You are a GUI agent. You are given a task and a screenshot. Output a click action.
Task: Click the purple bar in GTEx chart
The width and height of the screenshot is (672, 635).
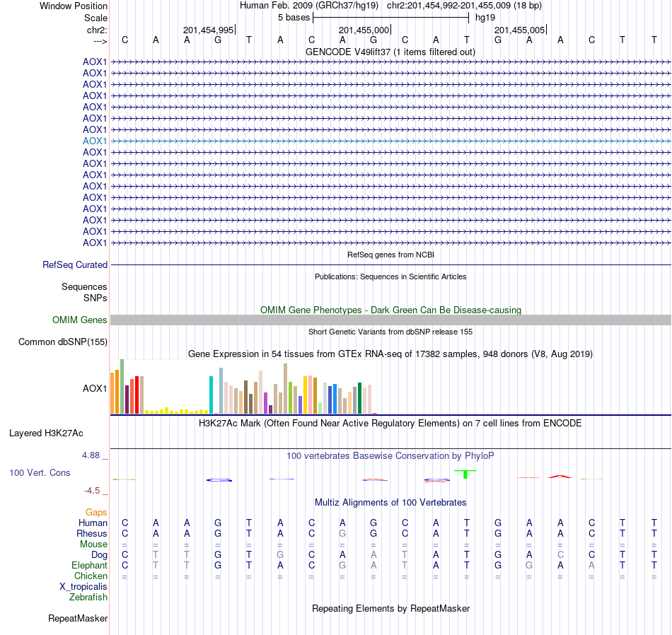click(x=265, y=403)
